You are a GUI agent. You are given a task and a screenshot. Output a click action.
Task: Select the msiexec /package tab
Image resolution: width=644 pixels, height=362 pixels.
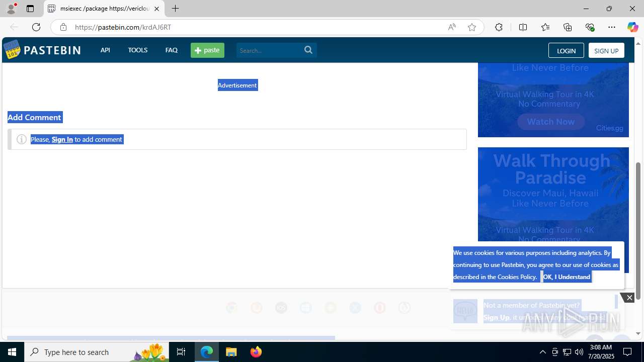(104, 9)
